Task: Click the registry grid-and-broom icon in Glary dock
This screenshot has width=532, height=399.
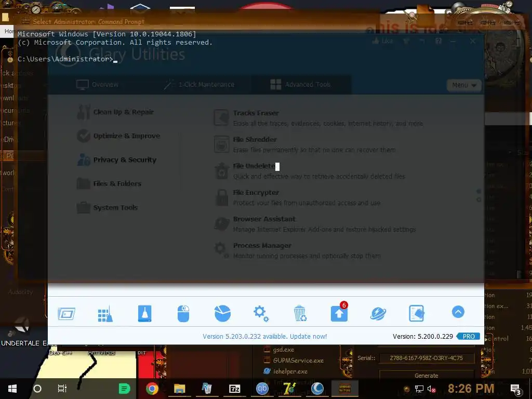Action: (x=105, y=313)
